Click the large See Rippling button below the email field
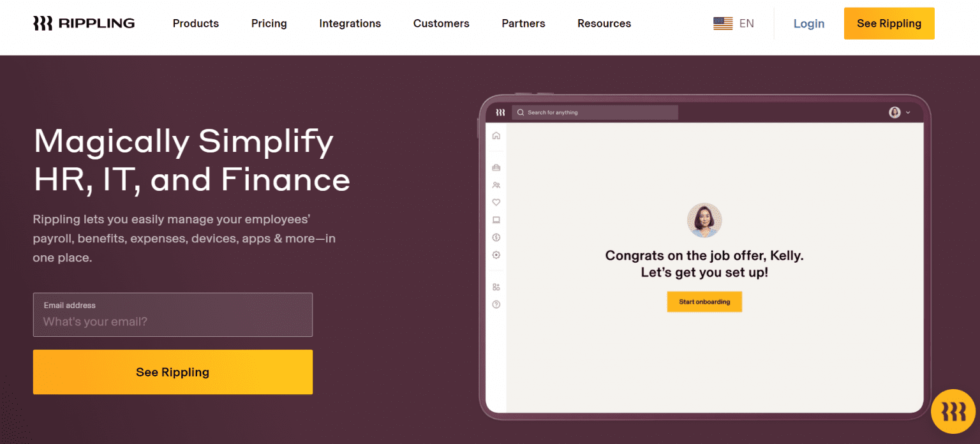The width and height of the screenshot is (980, 444). (173, 372)
